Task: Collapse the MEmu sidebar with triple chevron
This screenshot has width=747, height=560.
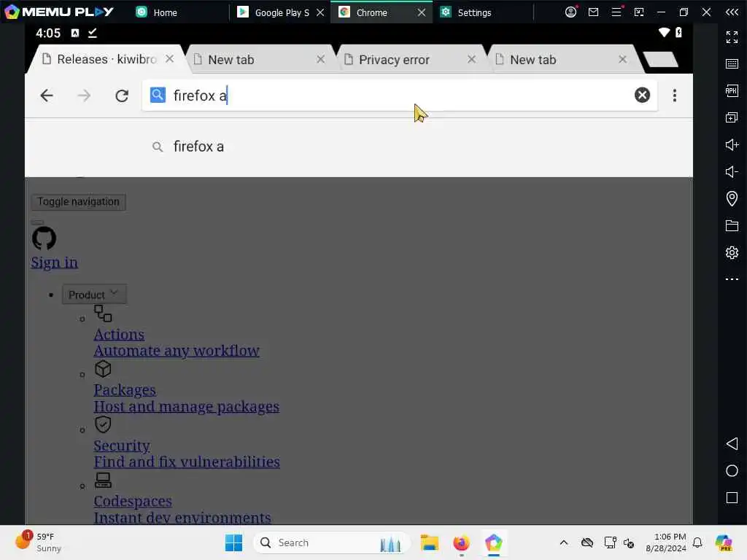Action: (x=732, y=12)
